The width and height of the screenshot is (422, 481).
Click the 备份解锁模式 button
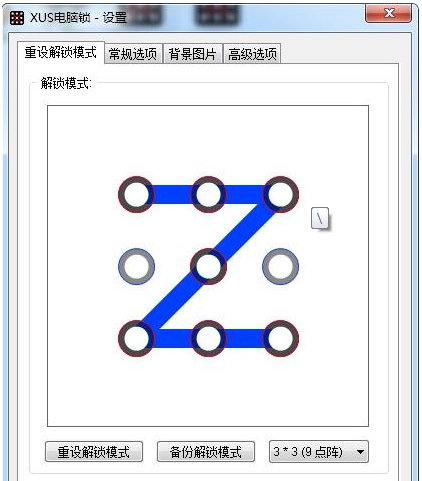pyautogui.click(x=206, y=452)
